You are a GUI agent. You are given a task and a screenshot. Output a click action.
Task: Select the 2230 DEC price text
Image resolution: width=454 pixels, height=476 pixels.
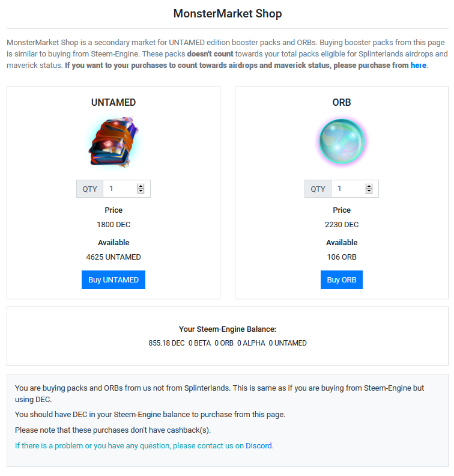coord(342,225)
